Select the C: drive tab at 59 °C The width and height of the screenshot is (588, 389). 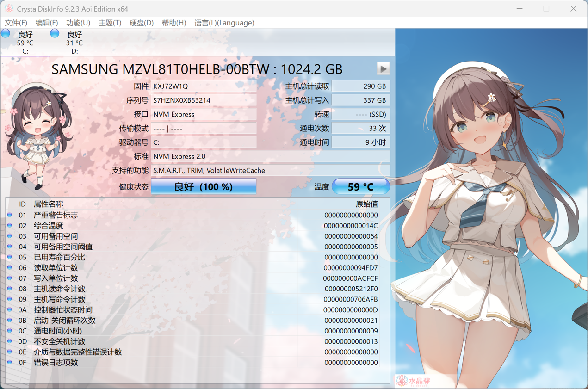click(25, 43)
